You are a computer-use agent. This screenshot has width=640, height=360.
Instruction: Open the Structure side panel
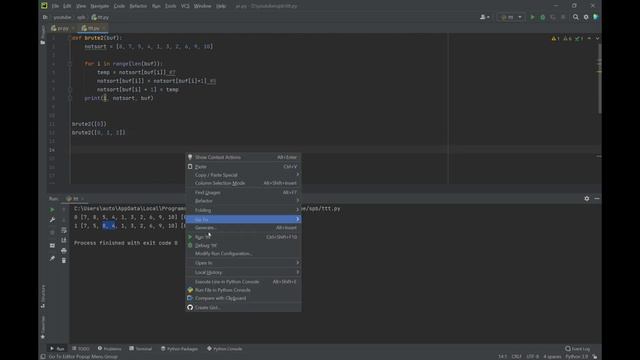pos(43,296)
